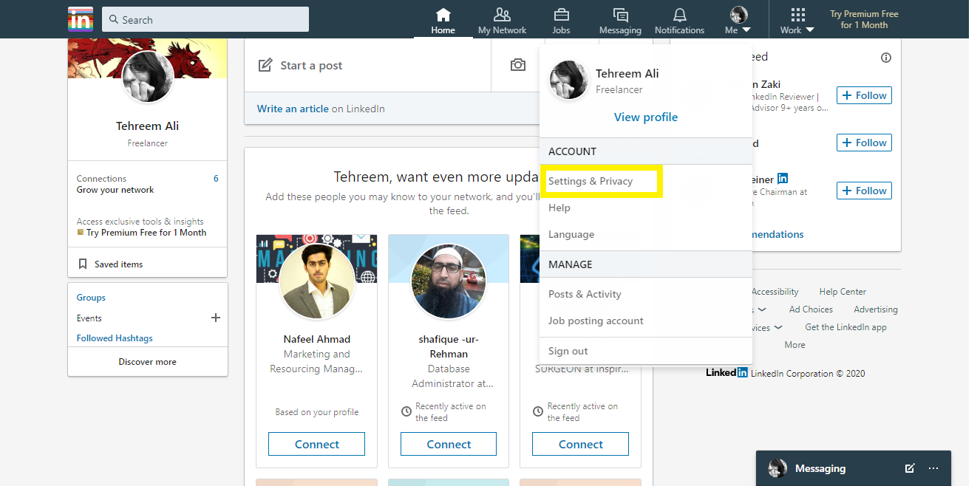The image size is (980, 486).
Task: Open the Help Center footer link
Action: (843, 292)
